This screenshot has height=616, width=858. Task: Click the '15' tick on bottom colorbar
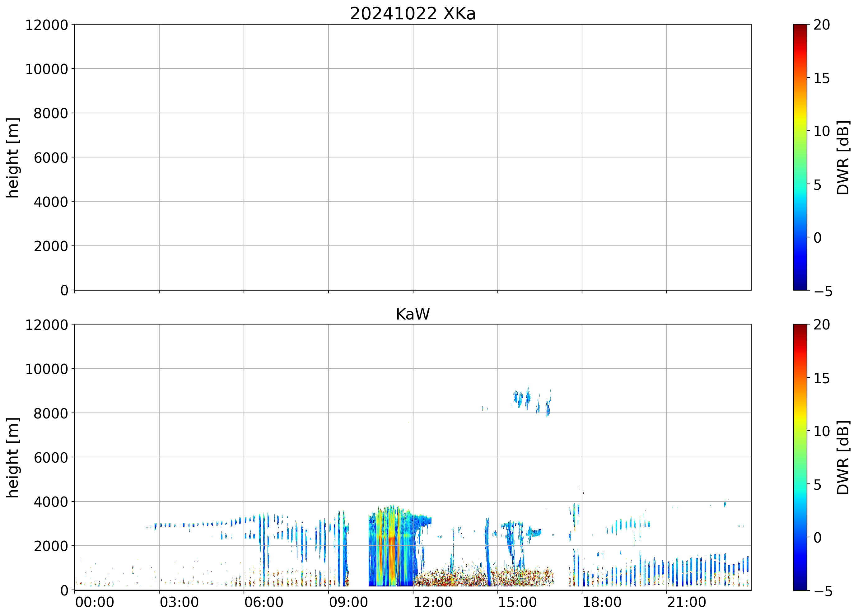[821, 378]
